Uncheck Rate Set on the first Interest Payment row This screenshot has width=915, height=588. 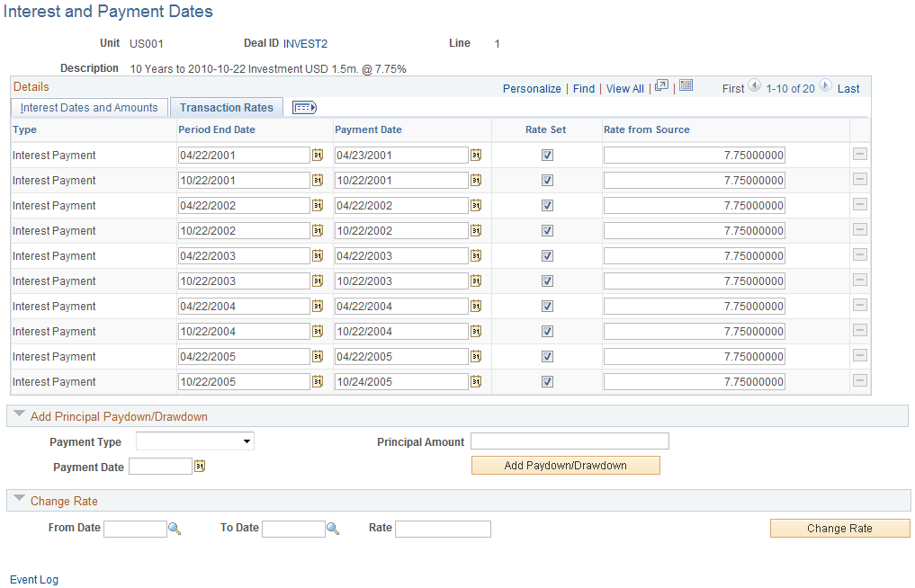[547, 155]
